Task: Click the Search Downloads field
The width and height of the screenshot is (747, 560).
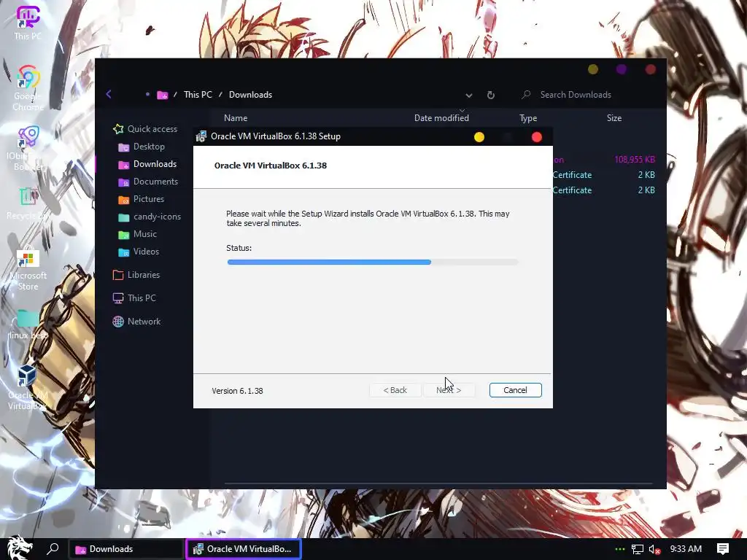Action: pos(576,94)
